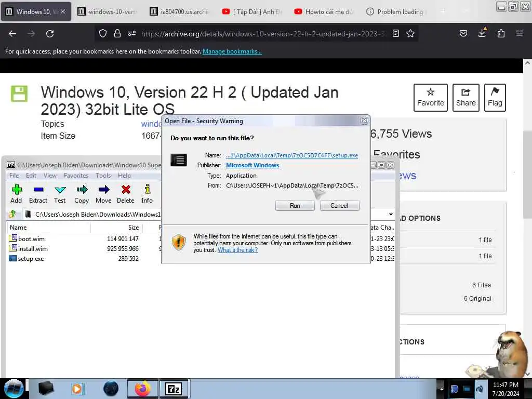Show hidden system tray icons
Image resolution: width=532 pixels, height=399 pixels.
click(x=442, y=389)
